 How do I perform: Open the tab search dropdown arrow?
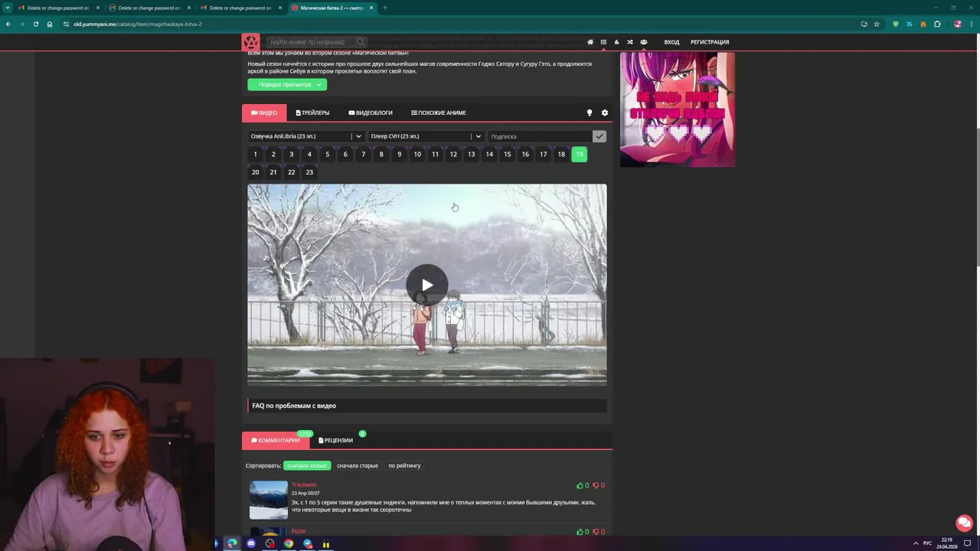tap(8, 8)
